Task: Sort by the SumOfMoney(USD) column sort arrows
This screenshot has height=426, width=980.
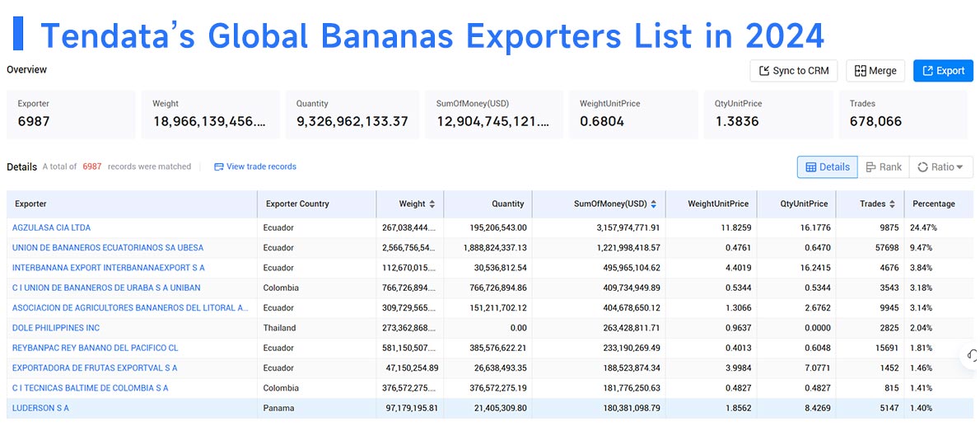Action: 654,204
